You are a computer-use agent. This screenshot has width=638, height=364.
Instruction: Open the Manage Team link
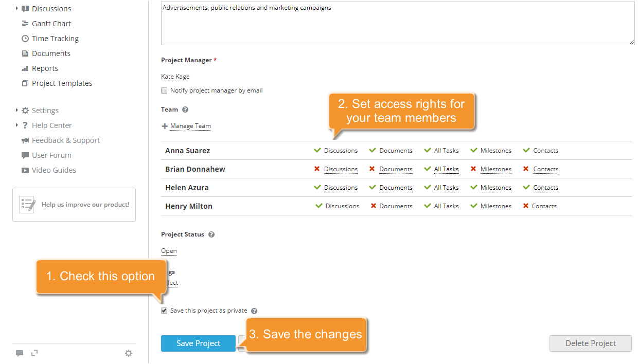[190, 126]
